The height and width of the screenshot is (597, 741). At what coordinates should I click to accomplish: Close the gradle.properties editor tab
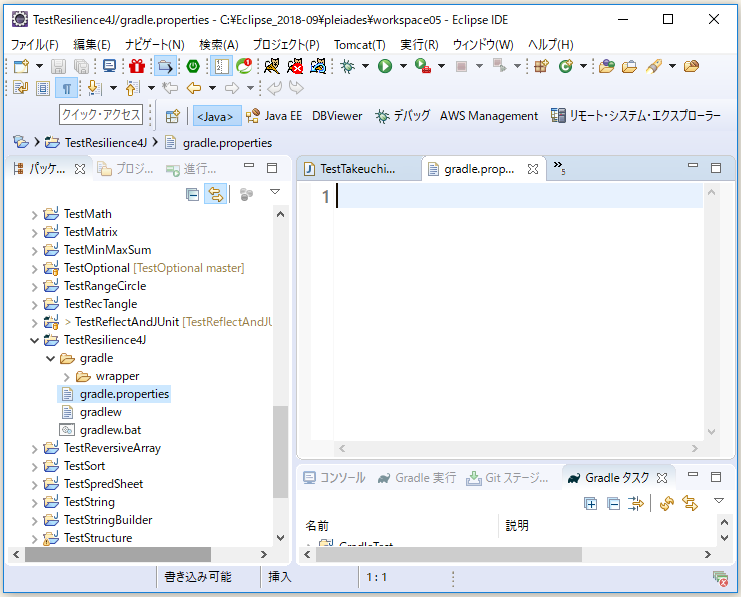533,169
